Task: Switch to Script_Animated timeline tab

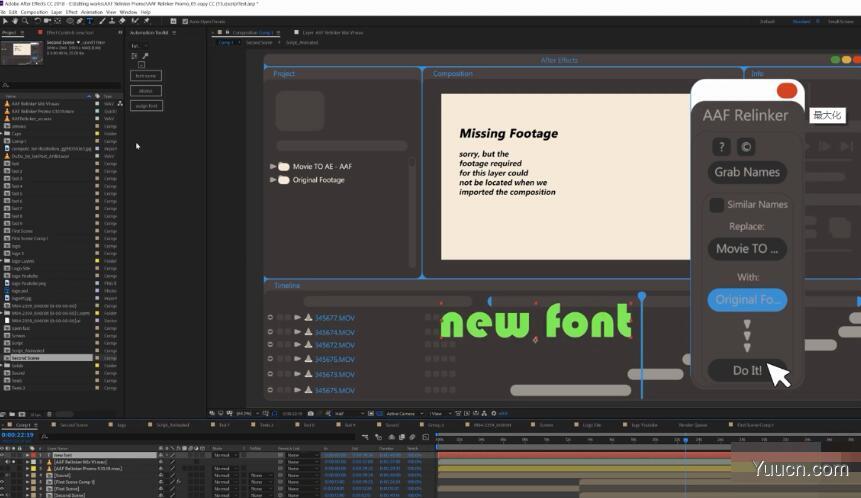Action: tap(172, 424)
